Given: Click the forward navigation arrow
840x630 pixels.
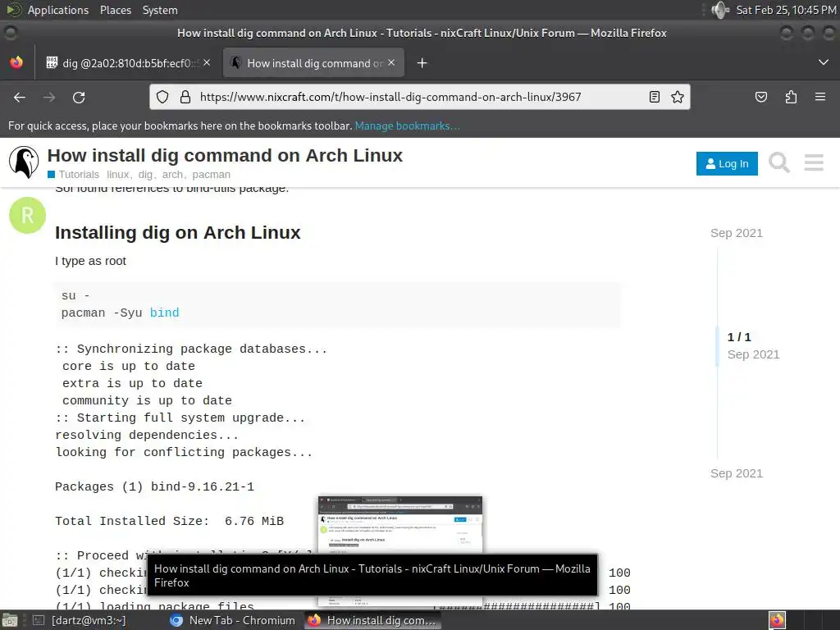Looking at the screenshot, I should [49, 98].
